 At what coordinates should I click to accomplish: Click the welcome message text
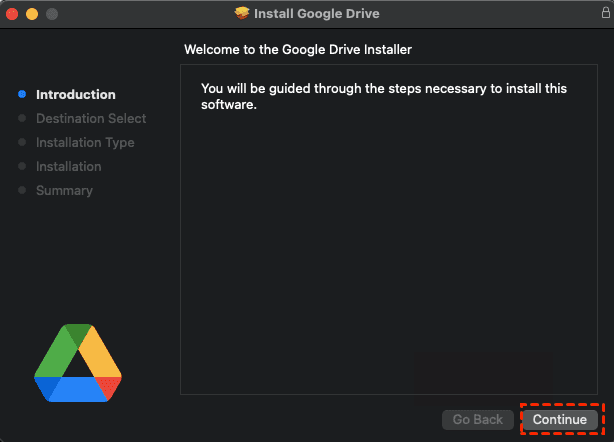383,96
